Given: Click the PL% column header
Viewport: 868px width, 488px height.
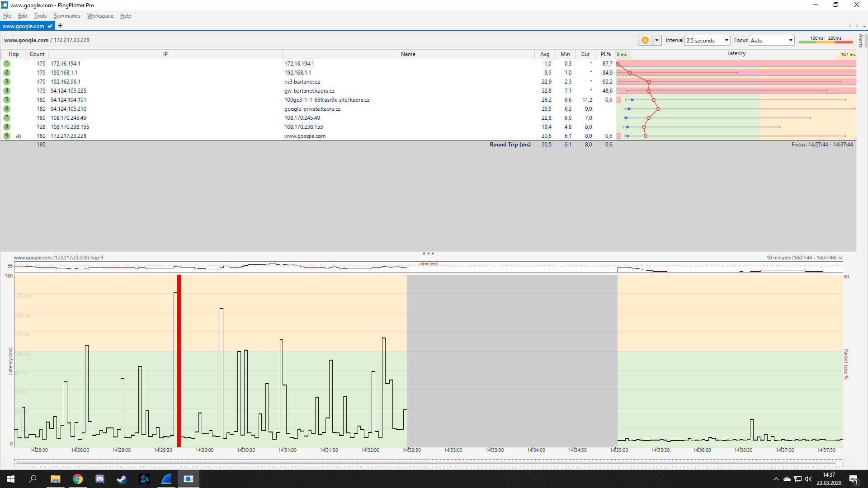Looking at the screenshot, I should click(x=605, y=54).
